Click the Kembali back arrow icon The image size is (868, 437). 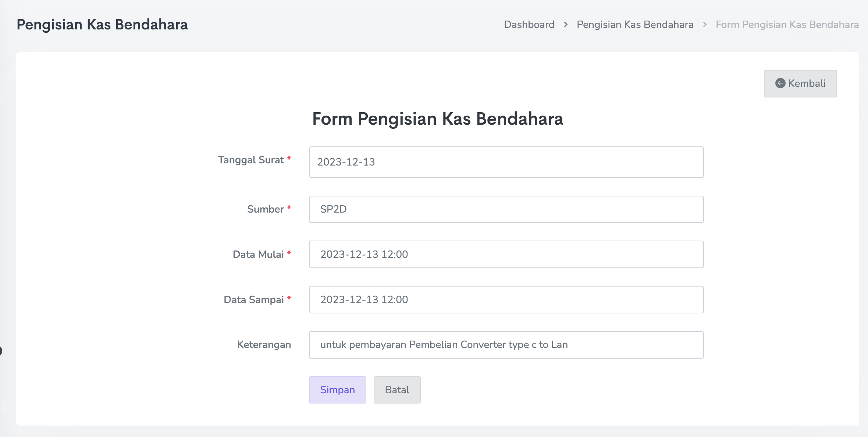pyautogui.click(x=780, y=83)
